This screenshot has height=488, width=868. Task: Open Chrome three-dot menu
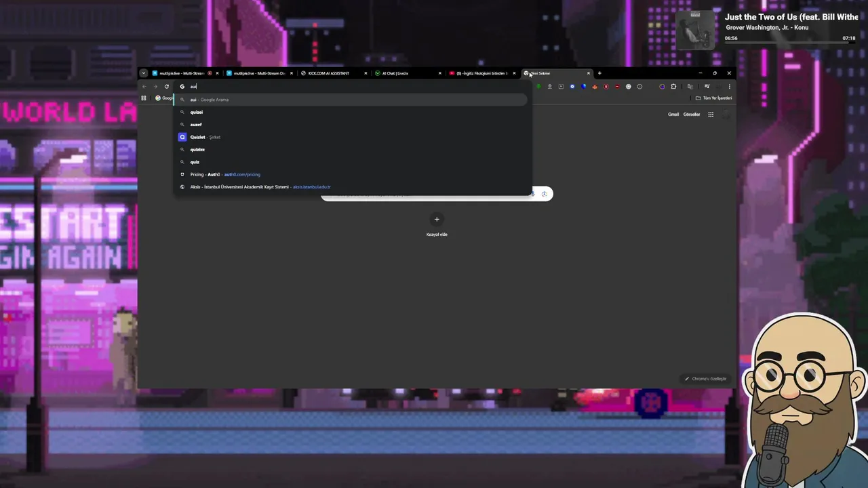tap(730, 87)
